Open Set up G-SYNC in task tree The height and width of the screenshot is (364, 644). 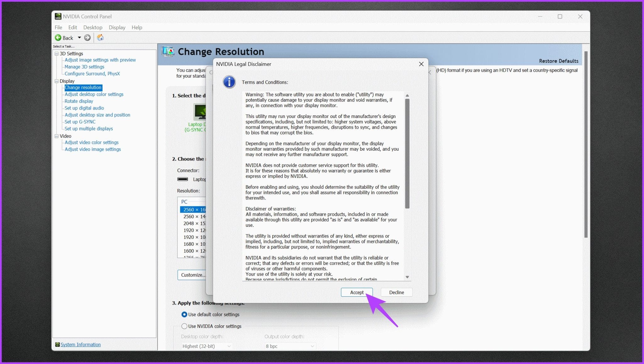(80, 122)
